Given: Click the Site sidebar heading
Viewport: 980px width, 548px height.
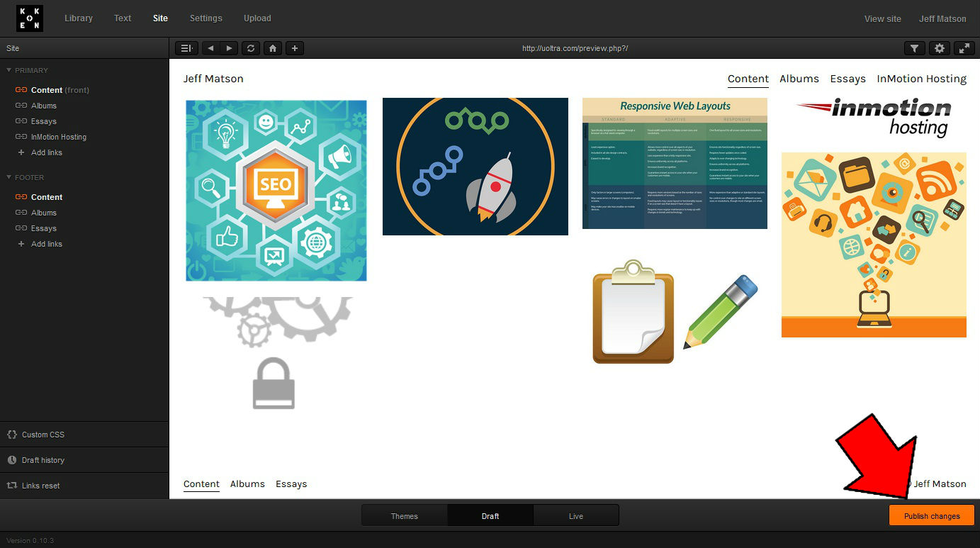Looking at the screenshot, I should pos(13,48).
